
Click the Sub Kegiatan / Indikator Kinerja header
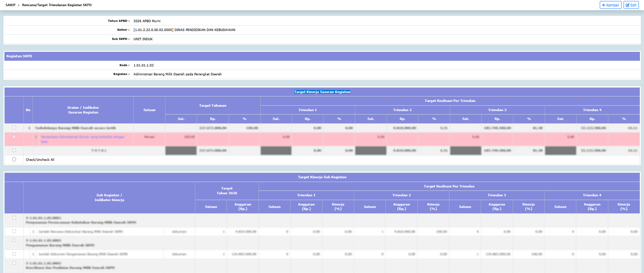109,198
